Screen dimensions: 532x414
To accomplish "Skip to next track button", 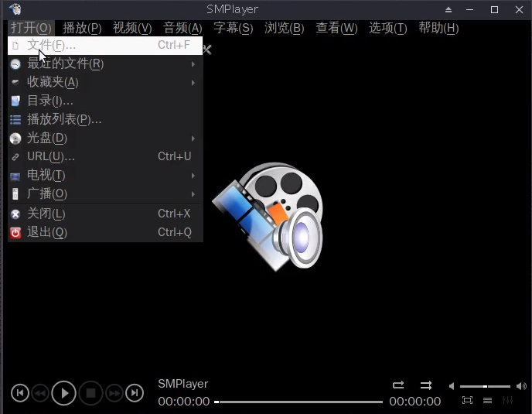I will 135,393.
